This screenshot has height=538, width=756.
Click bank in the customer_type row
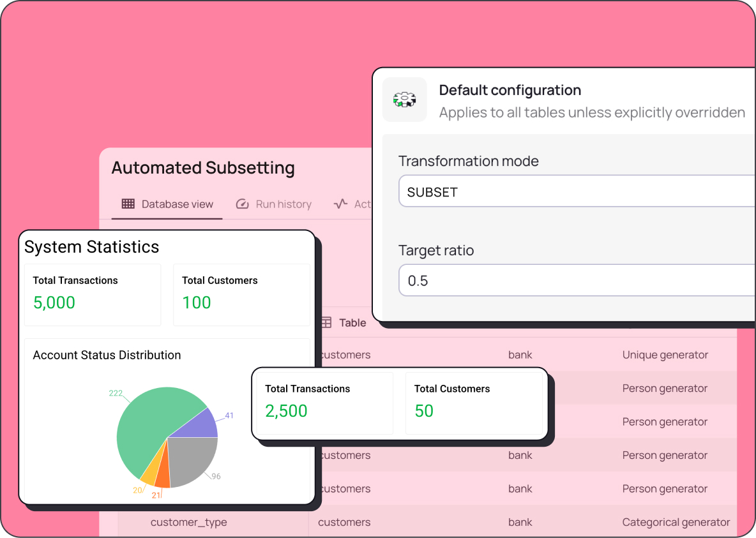pyautogui.click(x=520, y=522)
